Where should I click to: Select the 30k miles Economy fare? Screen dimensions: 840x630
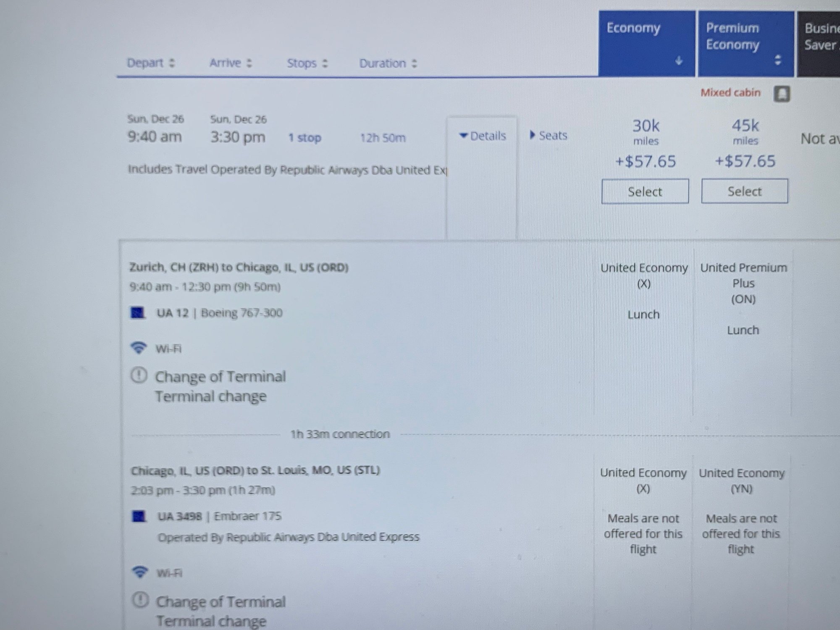coord(645,192)
